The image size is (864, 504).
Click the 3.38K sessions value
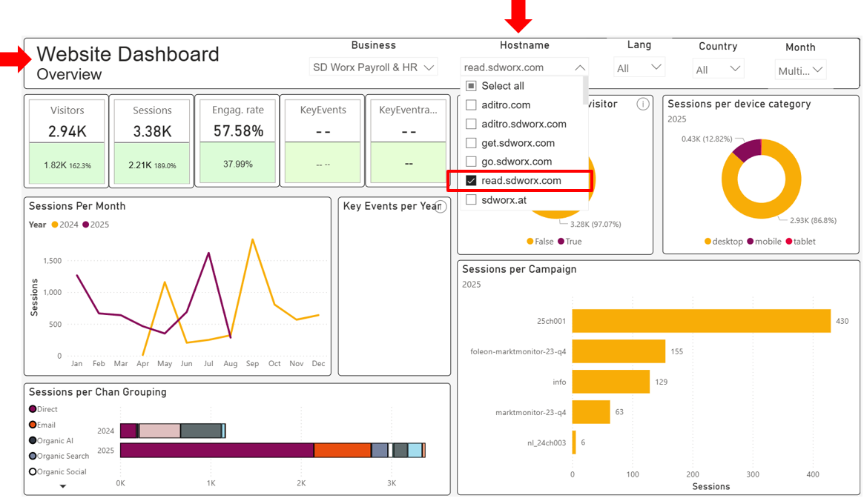tap(152, 132)
